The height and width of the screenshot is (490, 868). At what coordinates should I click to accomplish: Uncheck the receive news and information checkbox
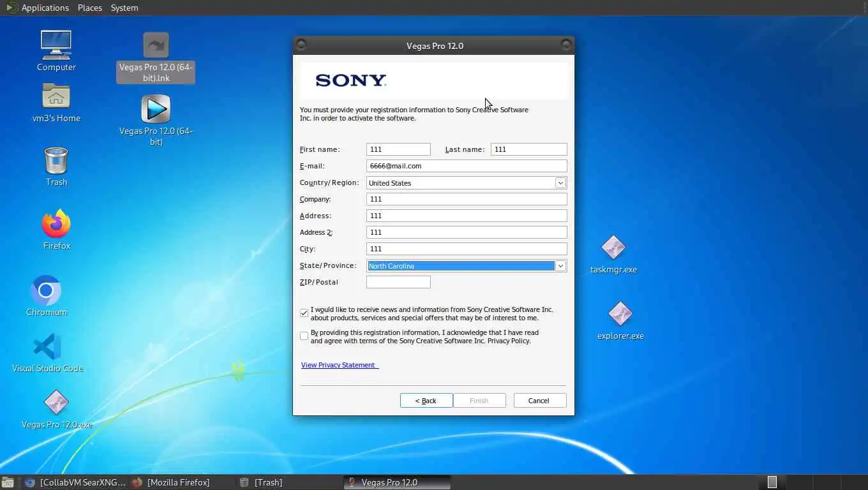pos(304,313)
